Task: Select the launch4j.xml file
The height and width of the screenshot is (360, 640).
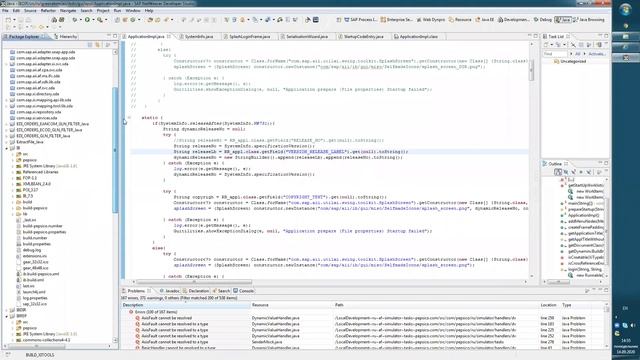Action: (31, 292)
